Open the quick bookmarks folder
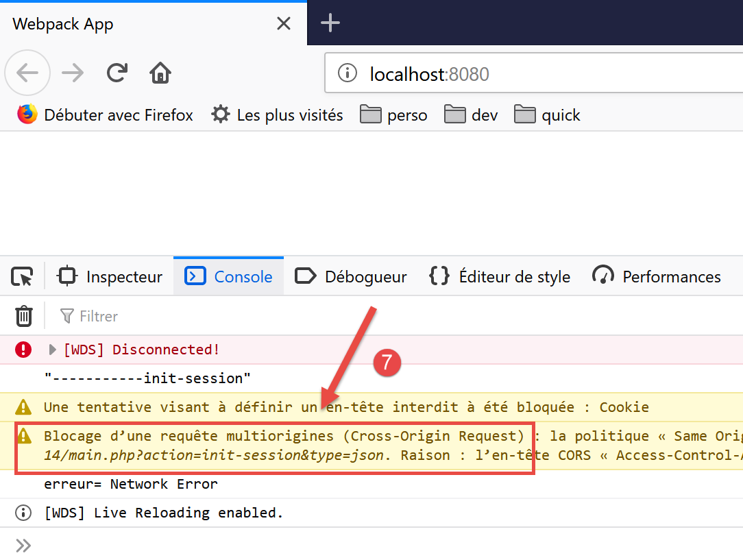The image size is (743, 560). (548, 115)
